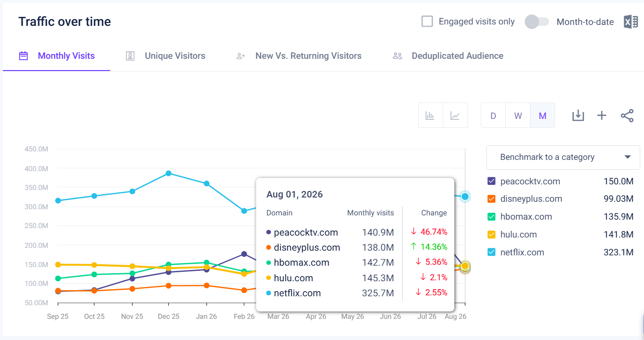Viewport: 644px width, 340px height.
Task: Click the Monthly Visits calendar icon
Action: point(23,56)
